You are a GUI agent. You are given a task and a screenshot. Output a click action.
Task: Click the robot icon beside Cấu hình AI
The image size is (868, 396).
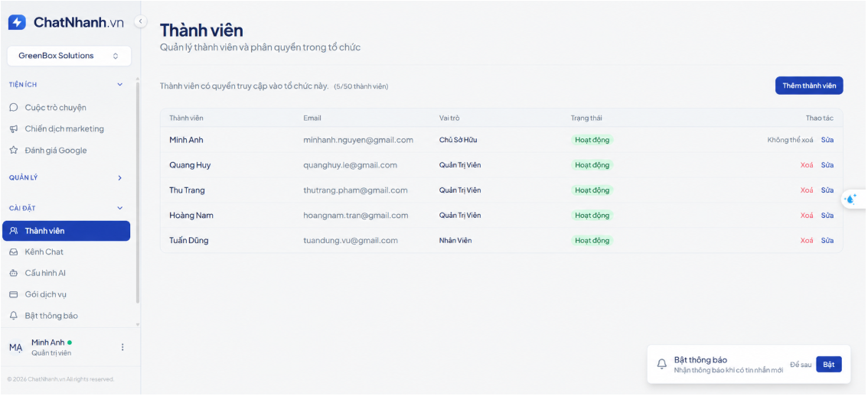pyautogui.click(x=14, y=273)
